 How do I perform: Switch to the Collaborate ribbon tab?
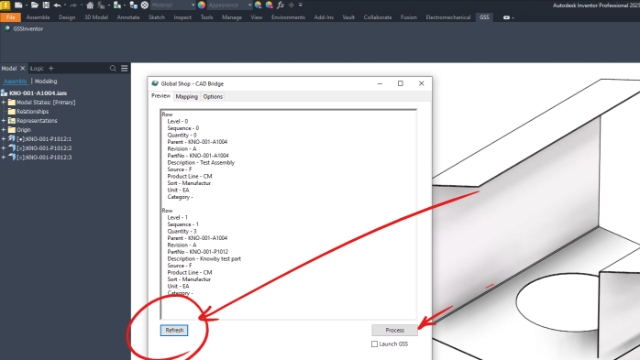pyautogui.click(x=378, y=17)
